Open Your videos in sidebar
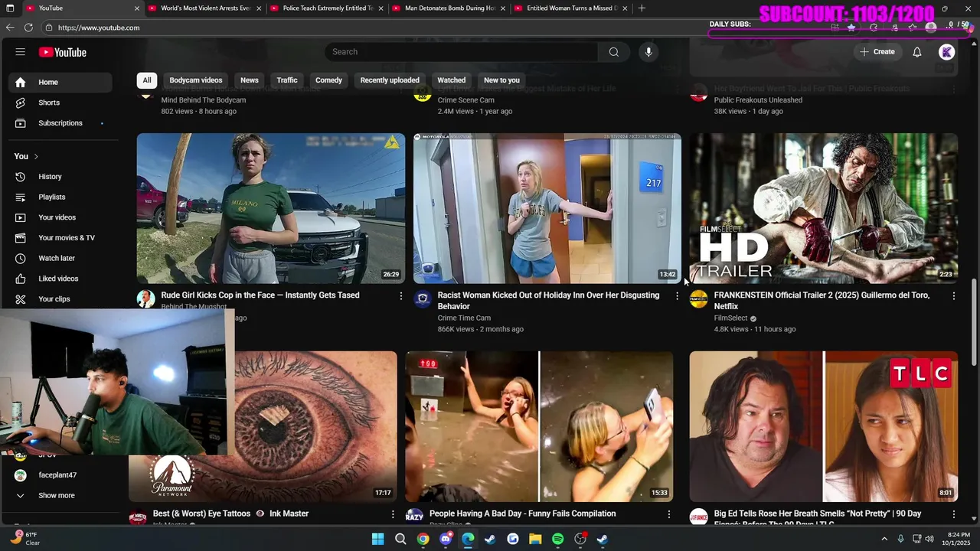This screenshot has height=551, width=980. pyautogui.click(x=60, y=217)
